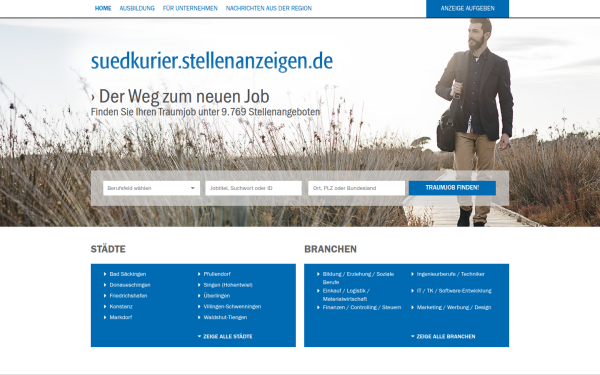Viewport: 600px width, 375px height.
Task: Open the AUSBILDUNG navigation item
Action: tap(137, 8)
